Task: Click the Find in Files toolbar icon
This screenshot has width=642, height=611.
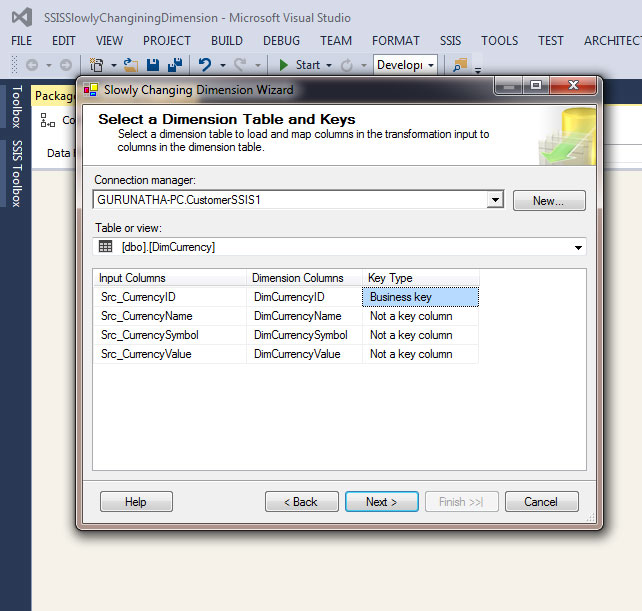Action: click(x=460, y=65)
